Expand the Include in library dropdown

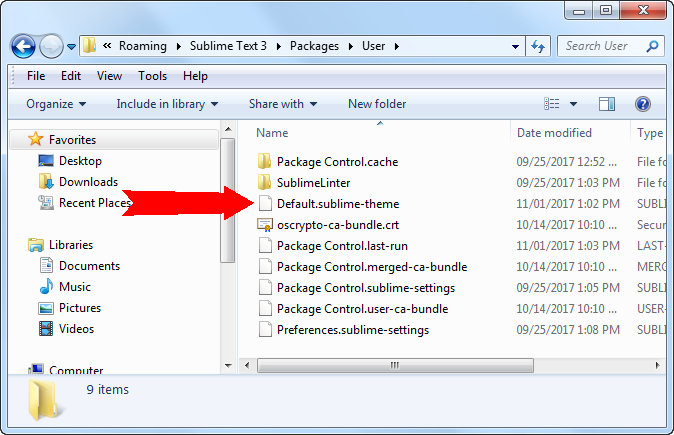pyautogui.click(x=167, y=104)
